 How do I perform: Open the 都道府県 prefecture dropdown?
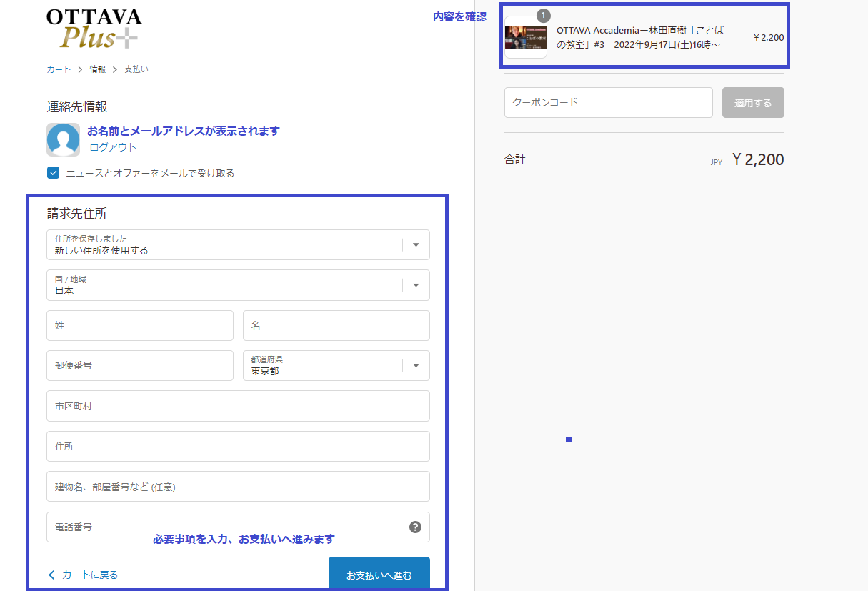point(336,366)
